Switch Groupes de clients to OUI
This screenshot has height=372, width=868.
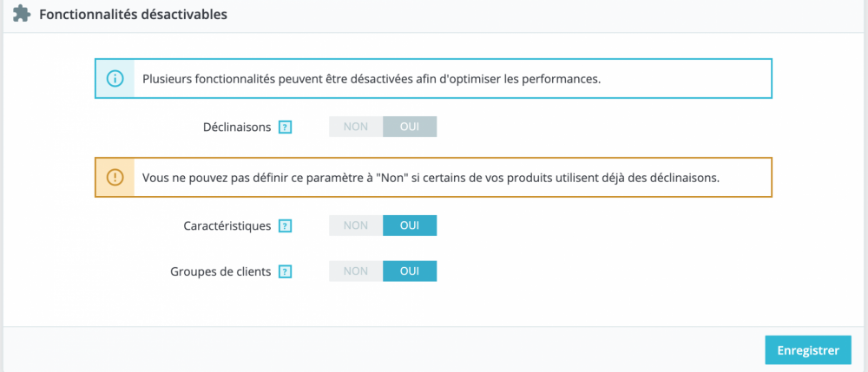click(x=410, y=271)
